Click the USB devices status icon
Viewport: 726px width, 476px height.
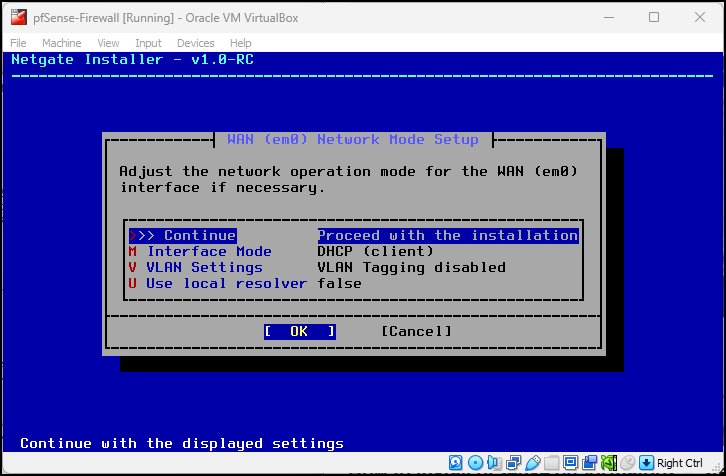point(533,463)
